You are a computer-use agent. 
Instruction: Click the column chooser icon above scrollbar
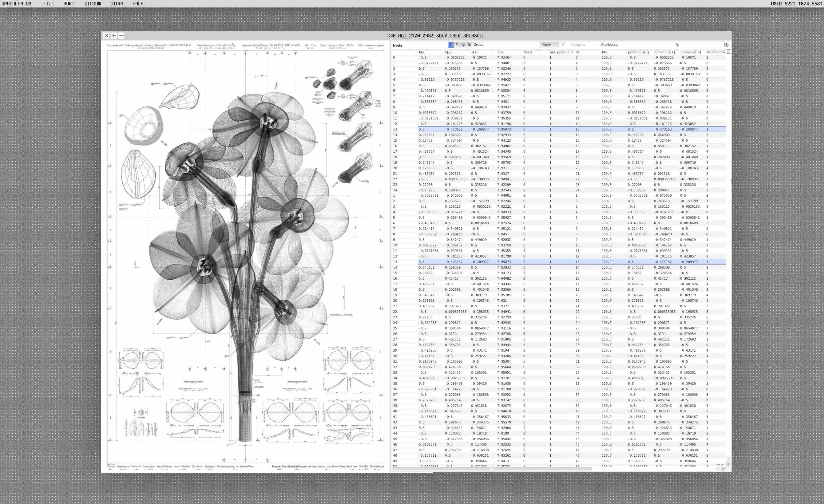728,52
